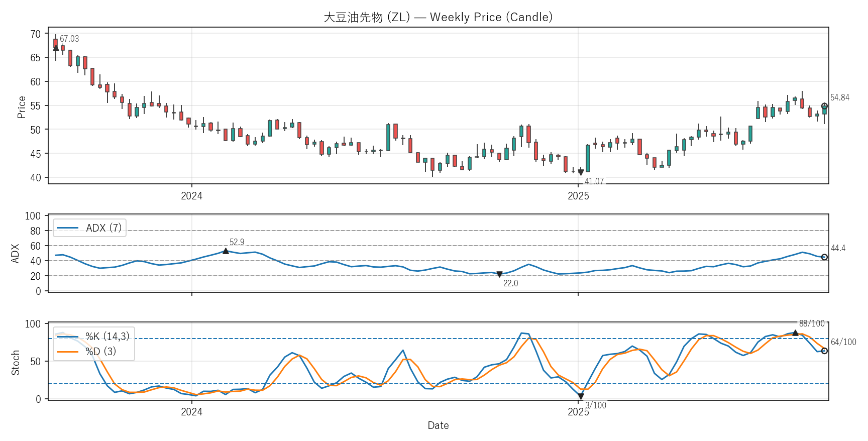868x441 pixels.
Task: Click the 88/100 stochastic peak label
Action: [x=812, y=323]
